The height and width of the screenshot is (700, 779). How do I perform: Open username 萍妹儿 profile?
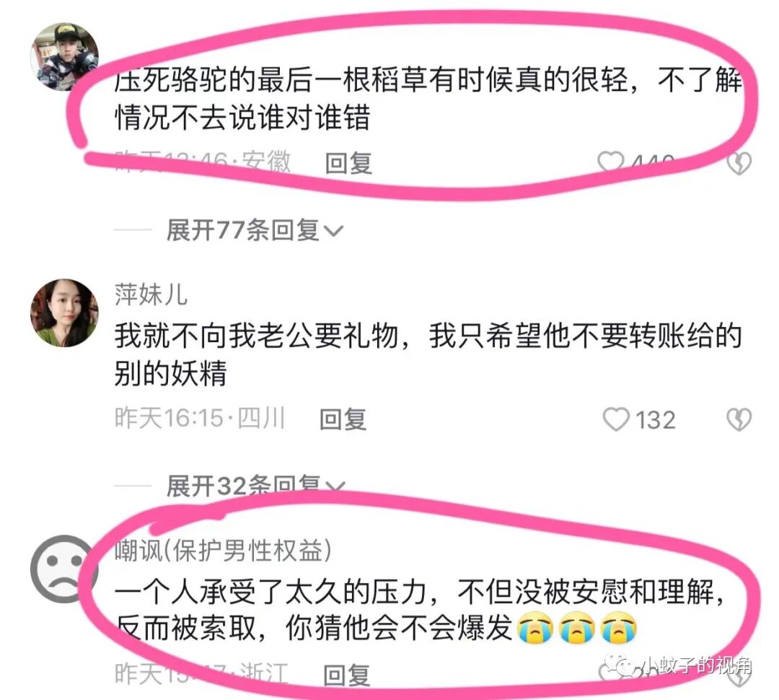click(x=151, y=294)
